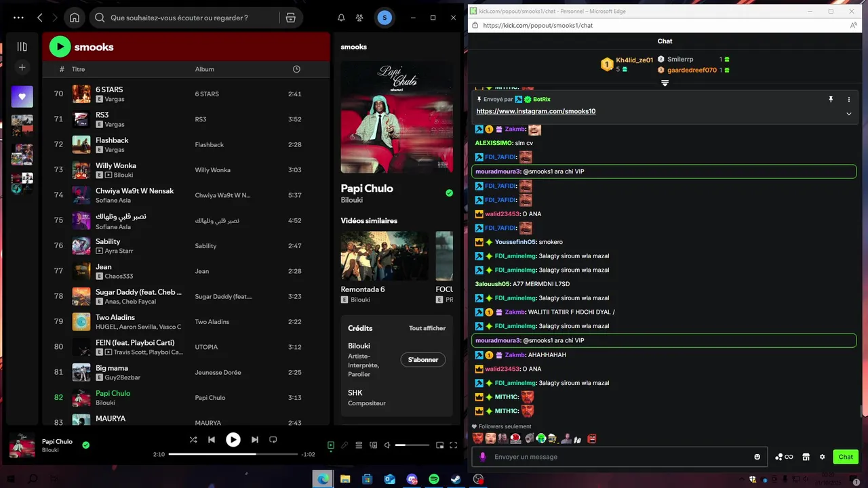
Task: Open the playback queue
Action: click(359, 445)
